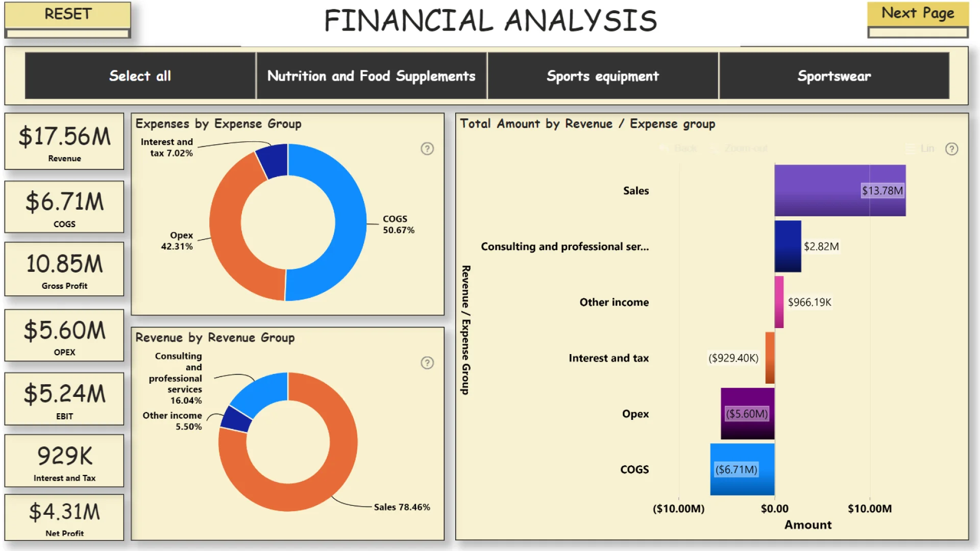980x551 pixels.
Task: Click the $5.60M OPEX card
Action: click(x=64, y=335)
